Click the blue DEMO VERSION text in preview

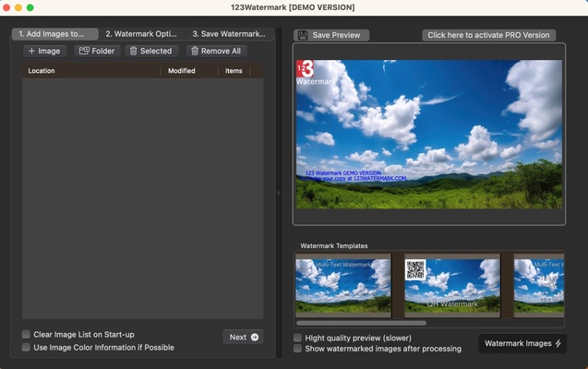point(354,175)
